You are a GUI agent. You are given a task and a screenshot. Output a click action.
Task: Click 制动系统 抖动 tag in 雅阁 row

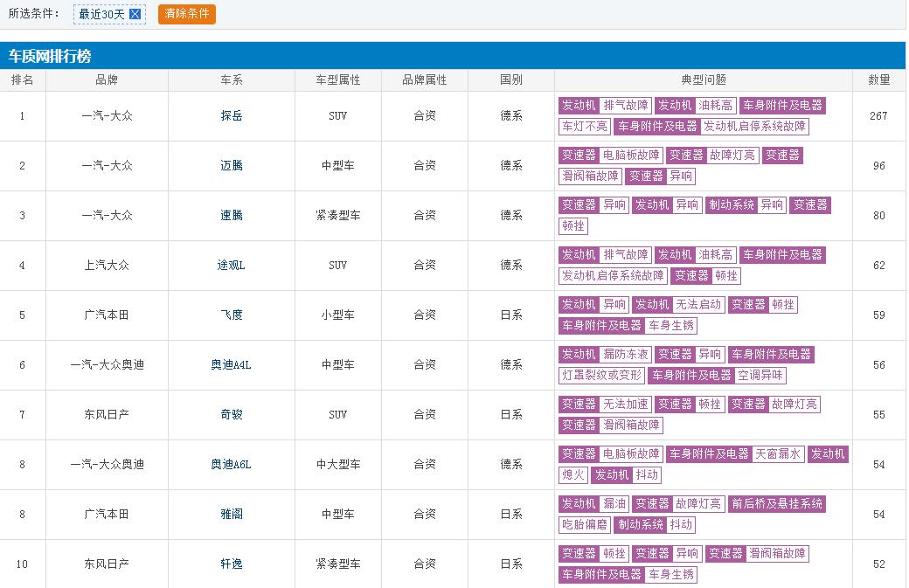pyautogui.click(x=655, y=525)
